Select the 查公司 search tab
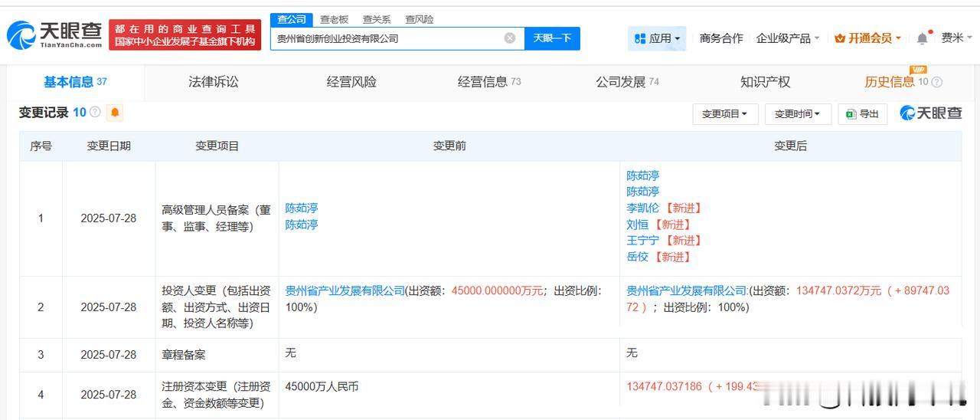980x420 pixels. [x=291, y=19]
